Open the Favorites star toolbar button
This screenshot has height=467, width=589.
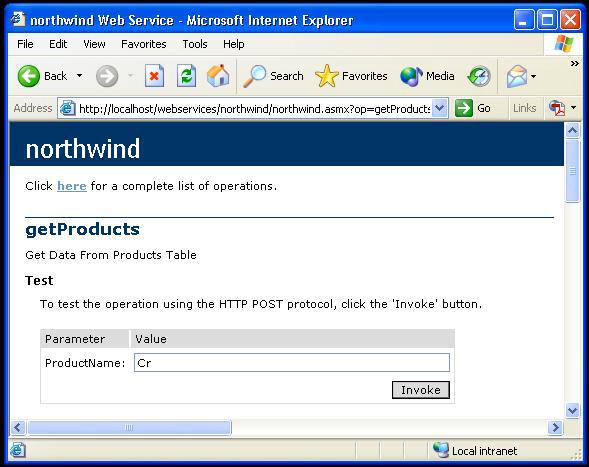351,76
